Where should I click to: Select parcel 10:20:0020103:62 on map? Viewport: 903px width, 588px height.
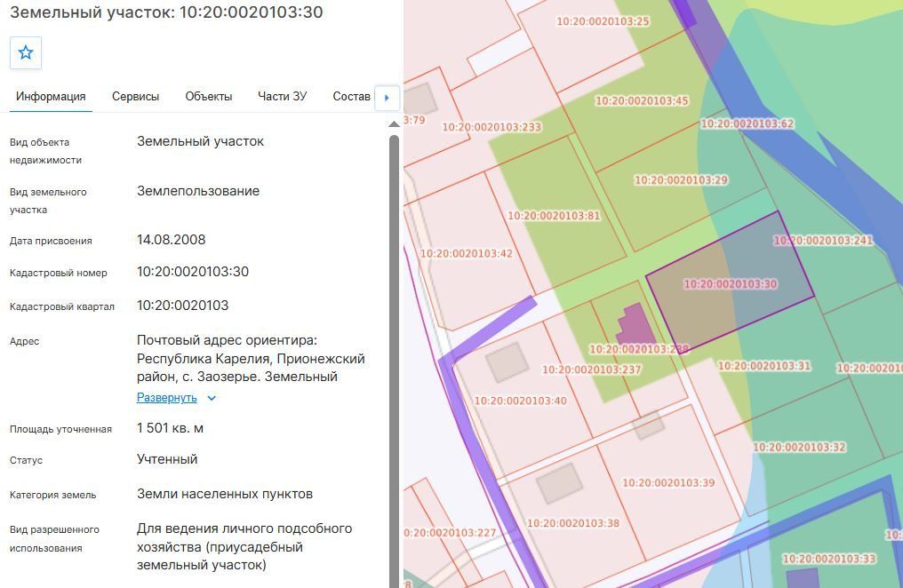pos(747,123)
